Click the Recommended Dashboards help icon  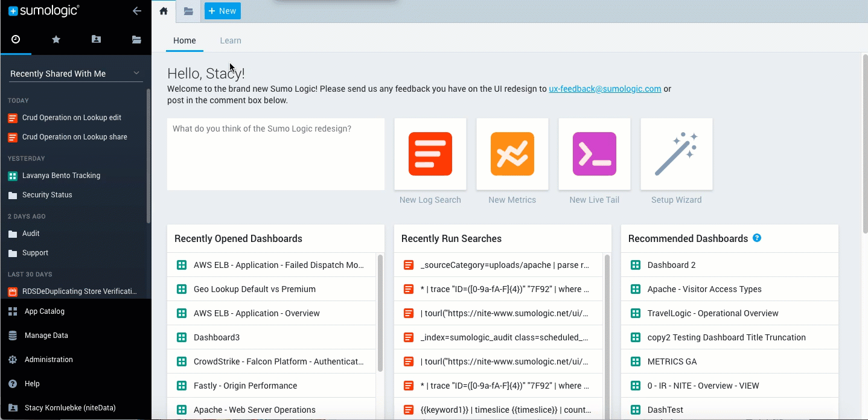click(x=757, y=238)
